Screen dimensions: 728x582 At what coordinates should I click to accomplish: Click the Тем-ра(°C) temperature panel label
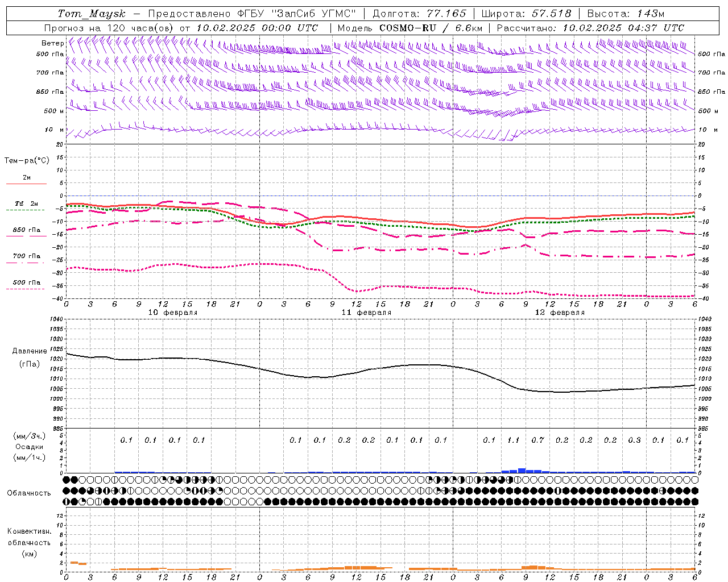[x=27, y=161]
